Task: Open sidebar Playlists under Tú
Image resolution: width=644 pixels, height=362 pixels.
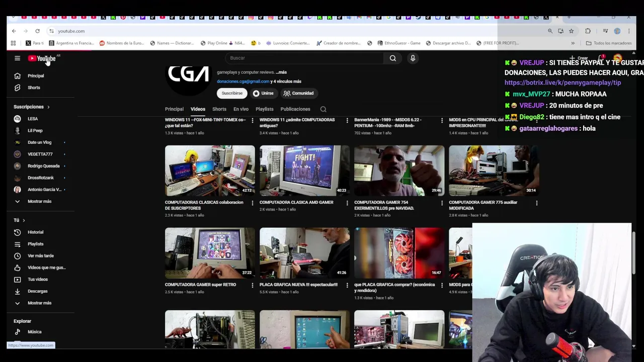Action: [x=35, y=244]
